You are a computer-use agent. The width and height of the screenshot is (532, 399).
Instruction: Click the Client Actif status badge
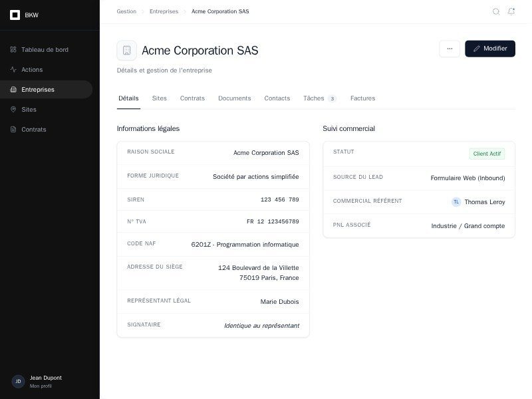point(487,154)
